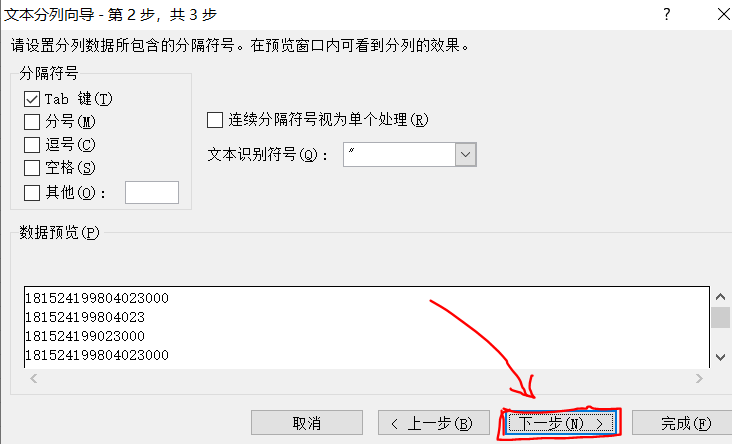The height and width of the screenshot is (444, 732).
Task: Click the vertical scrollbar thumb in data preview
Action: [x=720, y=317]
